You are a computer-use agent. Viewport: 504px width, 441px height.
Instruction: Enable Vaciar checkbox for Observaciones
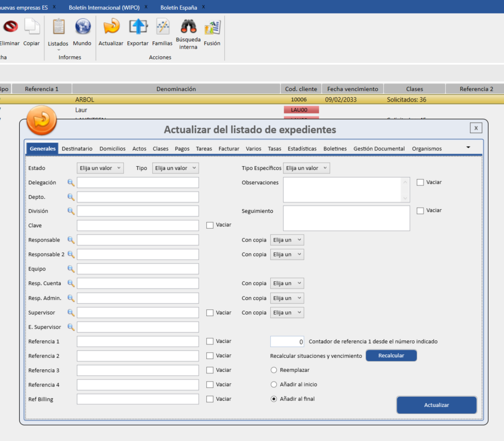tap(420, 182)
